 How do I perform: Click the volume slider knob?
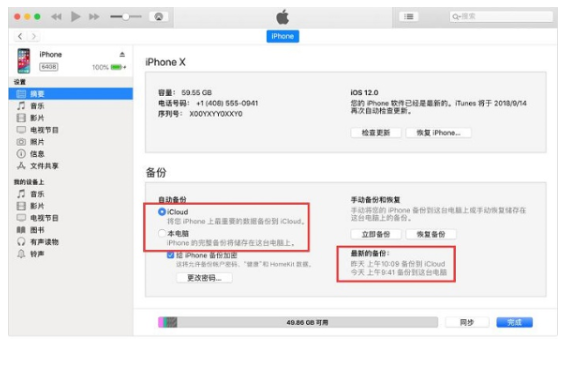[126, 16]
